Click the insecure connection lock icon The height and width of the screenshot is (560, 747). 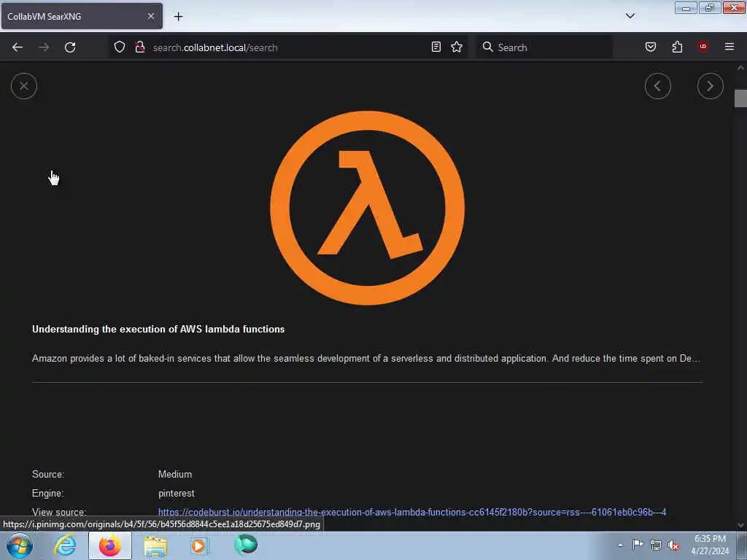(x=140, y=47)
